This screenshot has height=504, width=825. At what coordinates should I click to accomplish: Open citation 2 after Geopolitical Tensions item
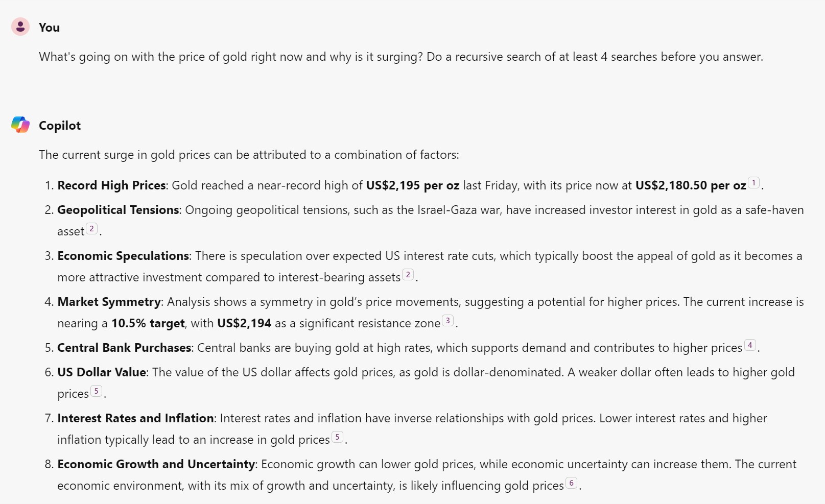click(x=91, y=229)
